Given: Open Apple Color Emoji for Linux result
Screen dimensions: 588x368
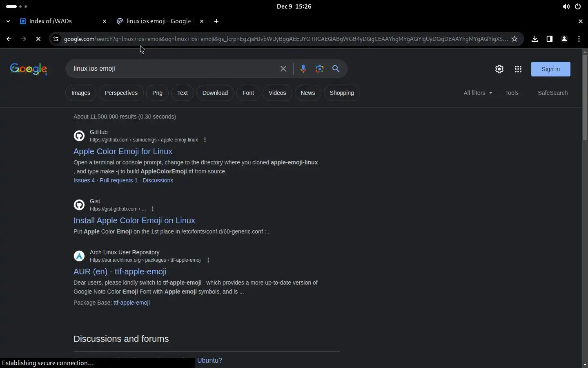Looking at the screenshot, I should tap(123, 151).
